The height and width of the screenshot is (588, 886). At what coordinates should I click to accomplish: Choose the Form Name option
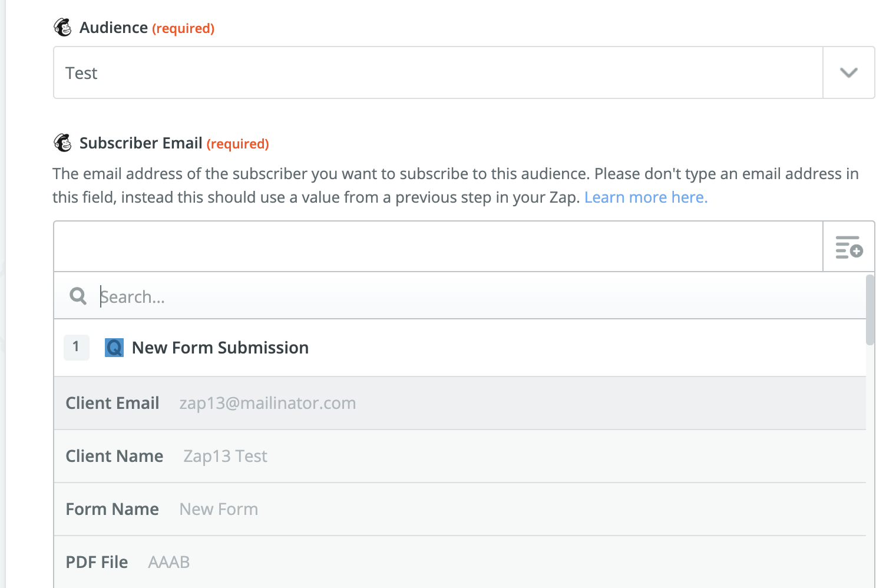[x=460, y=509]
